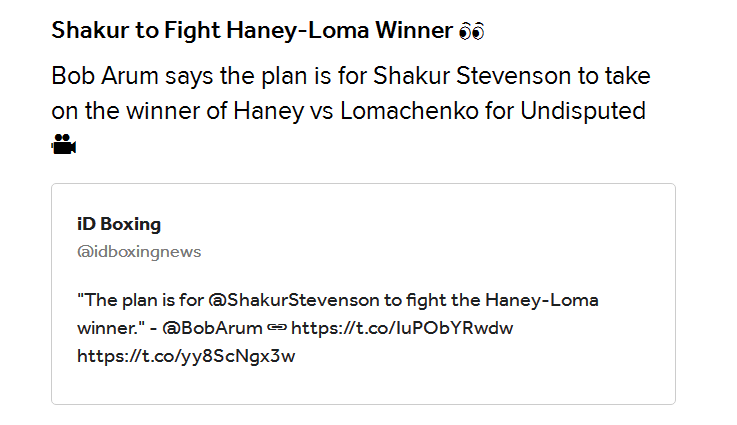Click the word Shakur in the headline
The height and width of the screenshot is (425, 737).
click(x=90, y=31)
